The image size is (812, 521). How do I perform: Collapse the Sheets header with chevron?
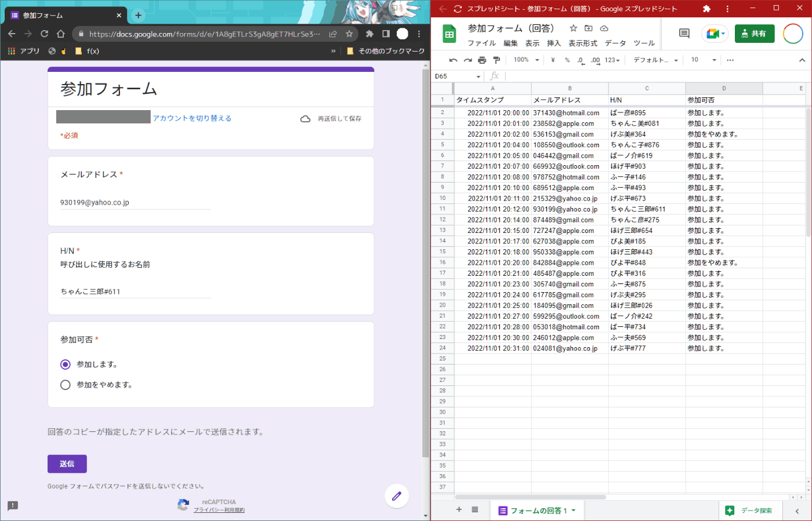[x=802, y=60]
